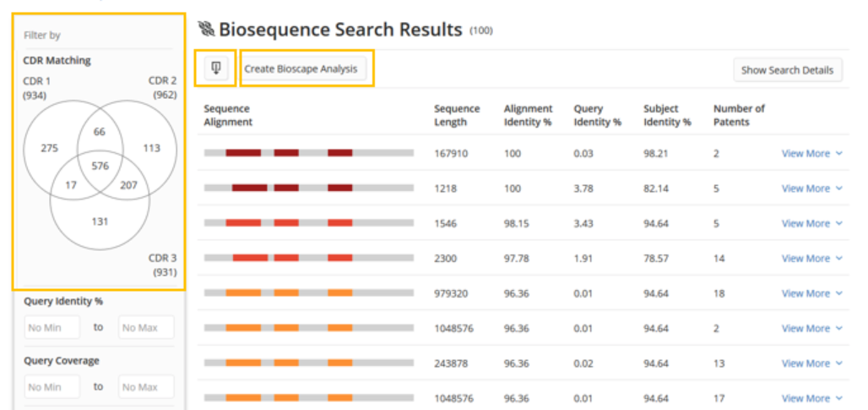
Task: Click the Query Identity No Min field
Action: tap(52, 327)
